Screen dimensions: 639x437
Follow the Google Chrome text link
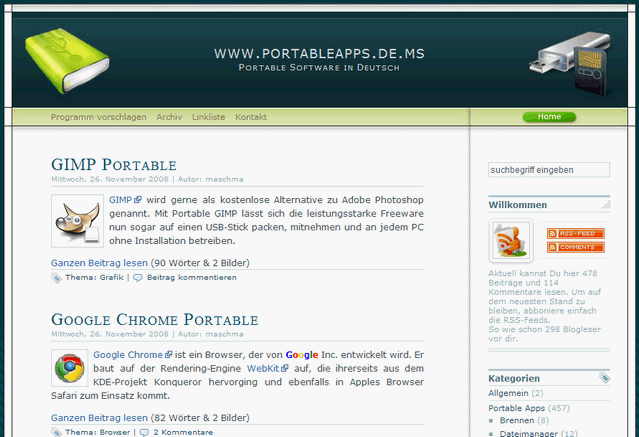point(128,355)
